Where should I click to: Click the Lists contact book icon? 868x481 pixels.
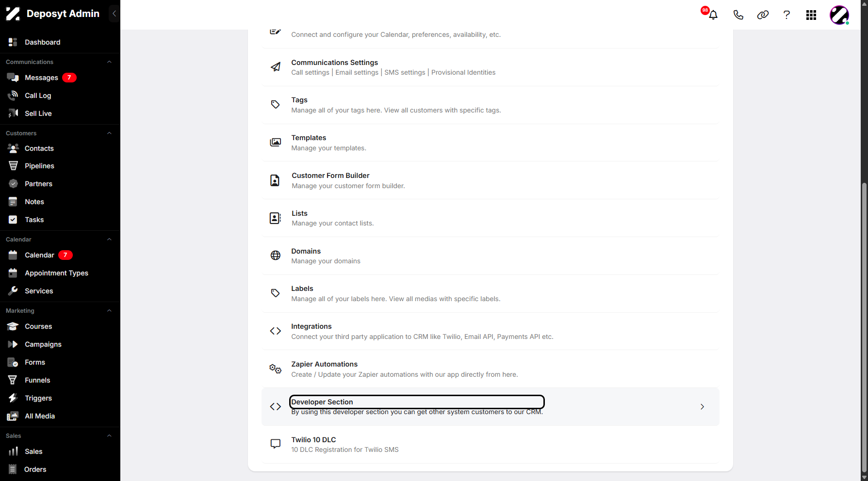(x=275, y=218)
